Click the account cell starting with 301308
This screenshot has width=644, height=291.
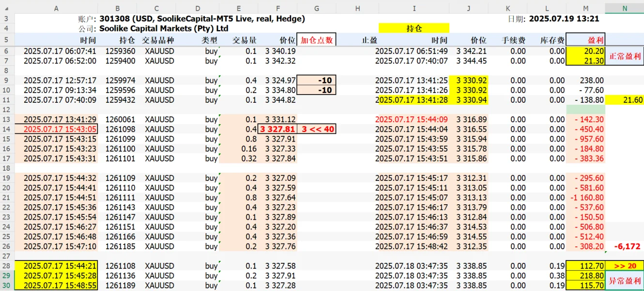coord(202,19)
